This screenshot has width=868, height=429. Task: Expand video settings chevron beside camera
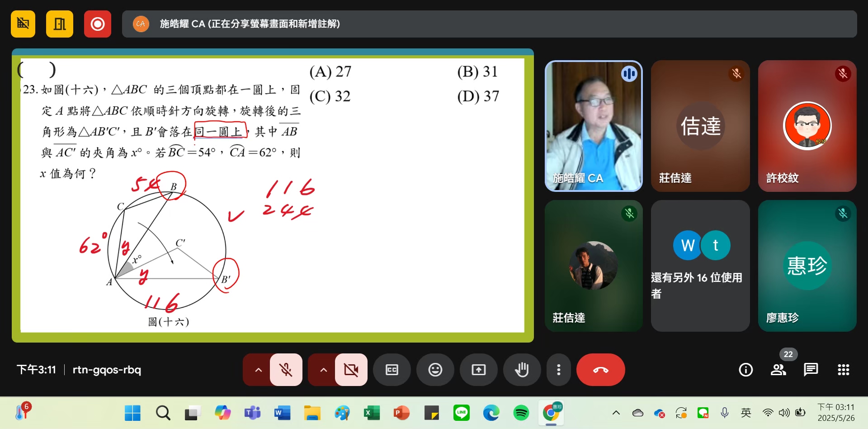pyautogui.click(x=323, y=370)
